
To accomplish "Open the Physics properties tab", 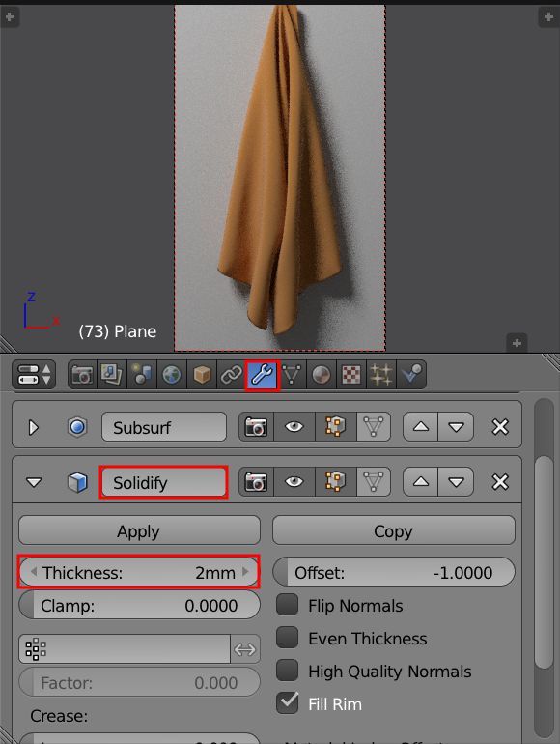I will coord(410,375).
